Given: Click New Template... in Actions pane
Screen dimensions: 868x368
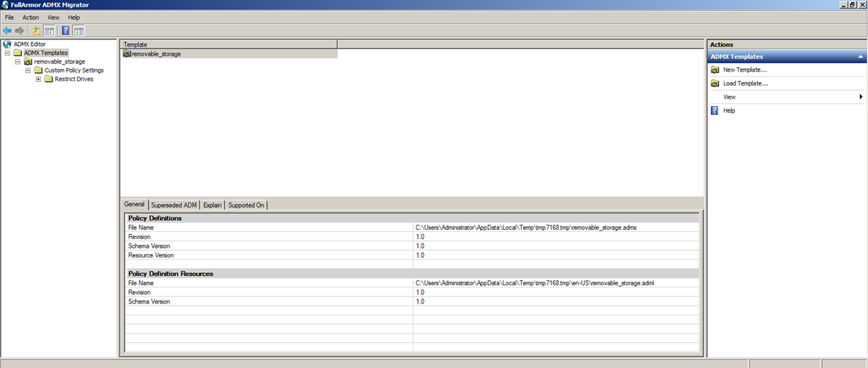Looking at the screenshot, I should click(x=745, y=70).
